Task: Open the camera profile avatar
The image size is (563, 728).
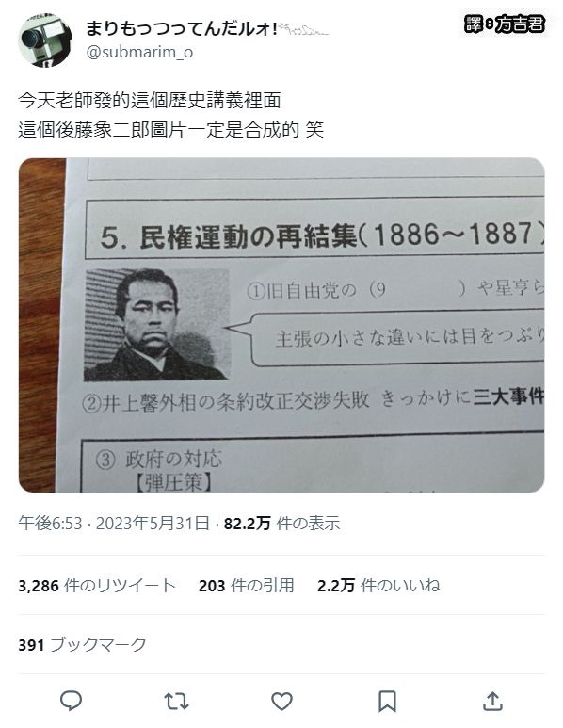Action: pos(45,40)
